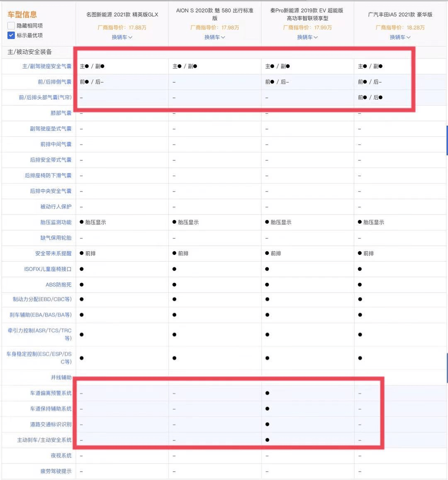This screenshot has width=448, height=480.
Task: Click the 后排中央安全气囊 row label
Action: [x=51, y=191]
